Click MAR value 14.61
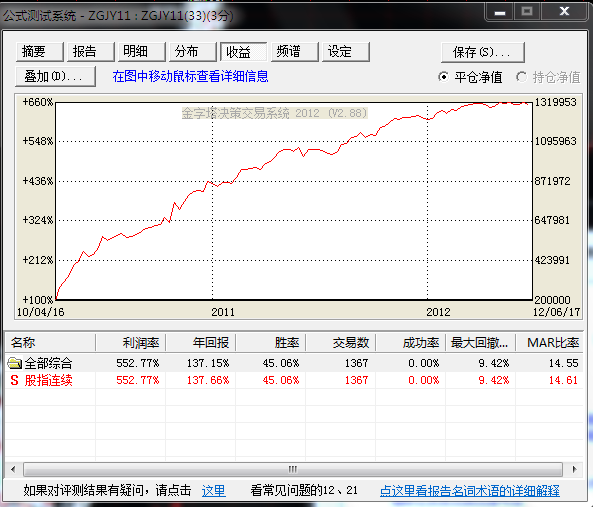Image resolution: width=593 pixels, height=507 pixels. [x=564, y=380]
